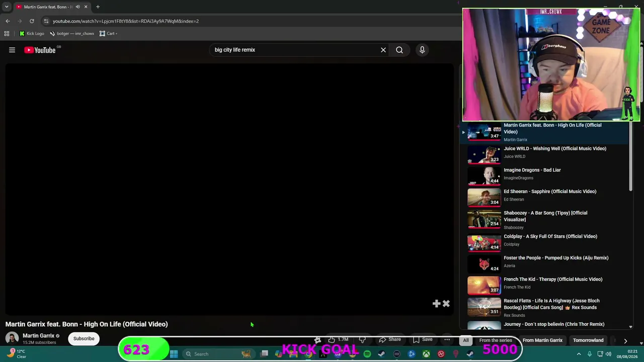Share the video

click(x=390, y=339)
